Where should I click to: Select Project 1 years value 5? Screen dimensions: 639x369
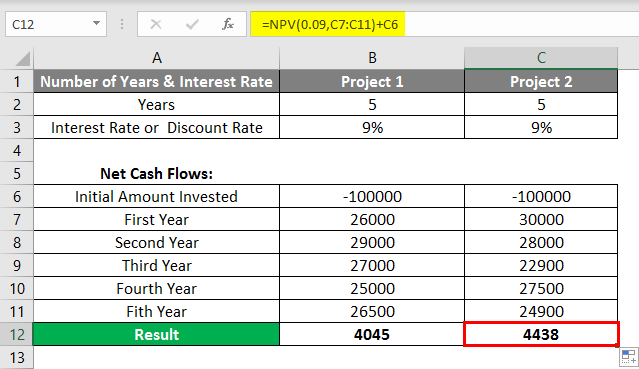[372, 104]
